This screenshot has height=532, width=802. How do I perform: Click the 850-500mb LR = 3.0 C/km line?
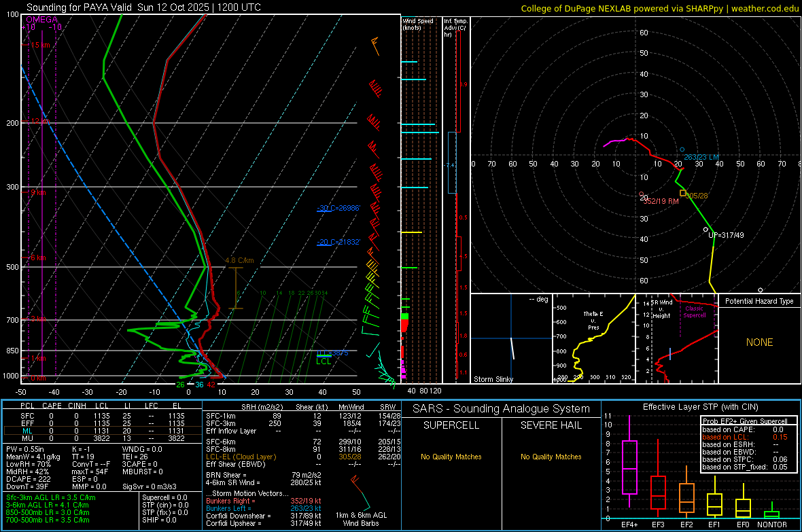(48, 512)
